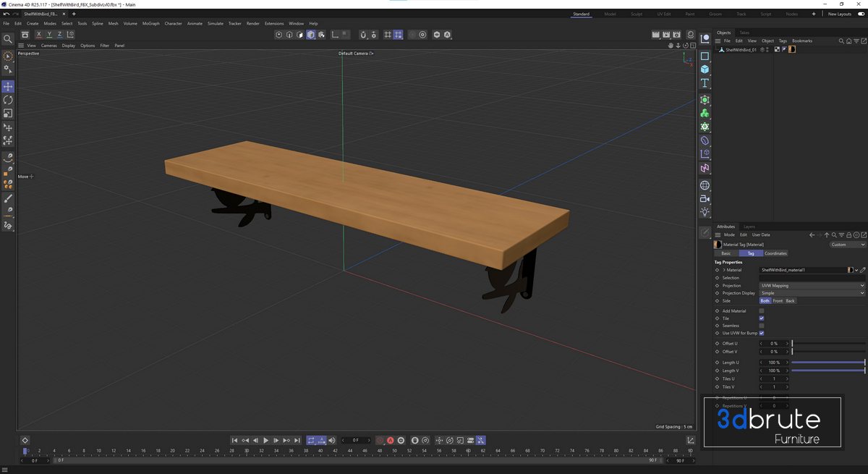Open the Projection Display dropdown
The image size is (868, 474).
point(812,293)
